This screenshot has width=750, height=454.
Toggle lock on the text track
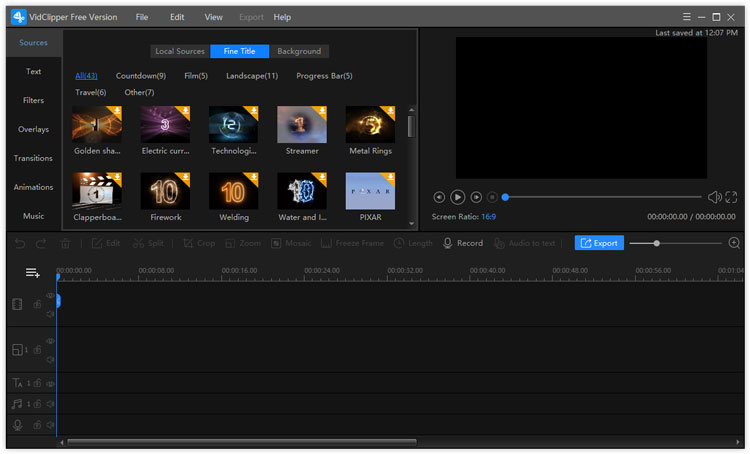click(x=37, y=383)
